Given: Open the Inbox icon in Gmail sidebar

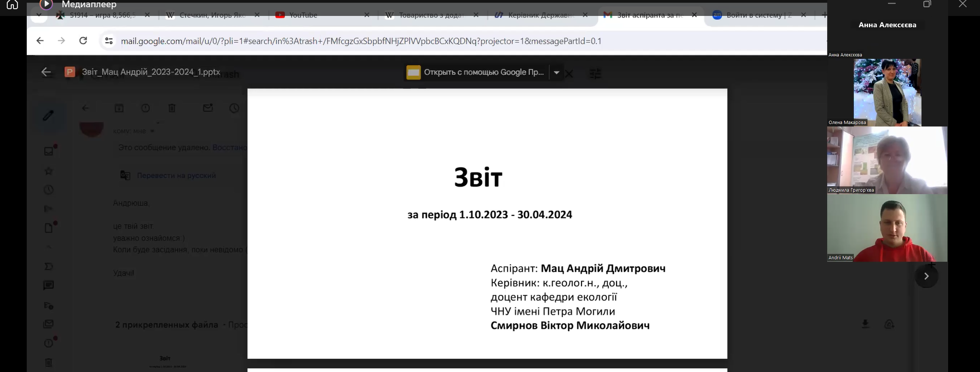Looking at the screenshot, I should click(x=49, y=151).
